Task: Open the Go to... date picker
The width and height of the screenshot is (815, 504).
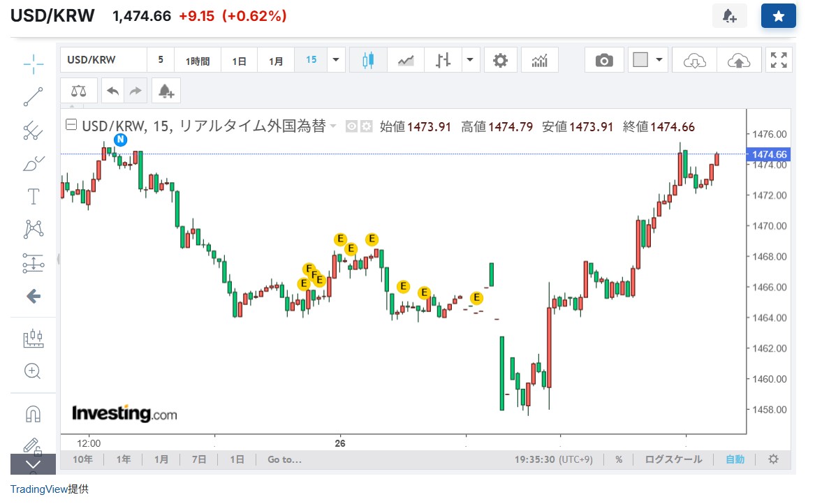Action: [x=284, y=459]
